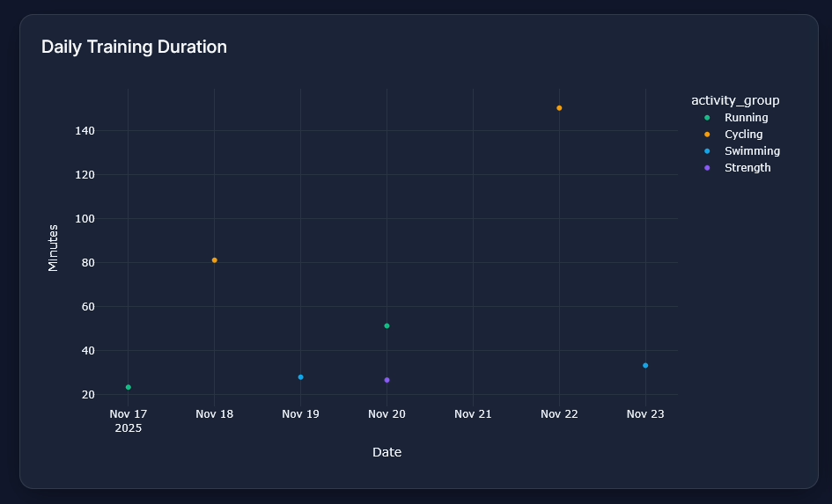Image resolution: width=832 pixels, height=504 pixels.
Task: Click the 'Daily Training Duration' chart title
Action: click(134, 47)
